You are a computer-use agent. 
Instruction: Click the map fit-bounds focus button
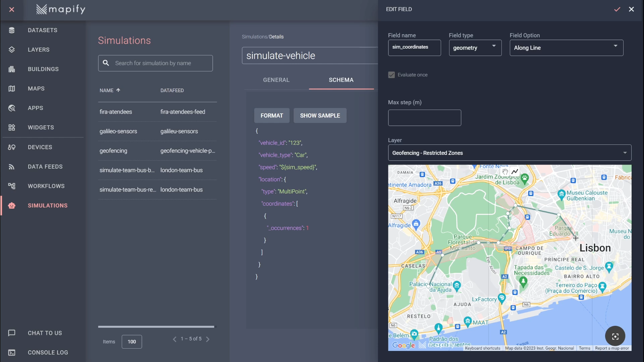pyautogui.click(x=615, y=336)
